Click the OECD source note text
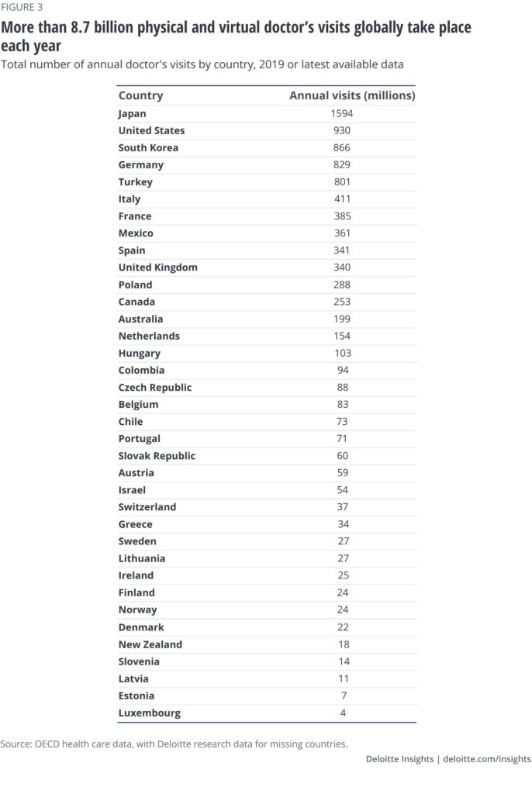Image resolution: width=532 pixels, height=794 pixels. (x=174, y=744)
